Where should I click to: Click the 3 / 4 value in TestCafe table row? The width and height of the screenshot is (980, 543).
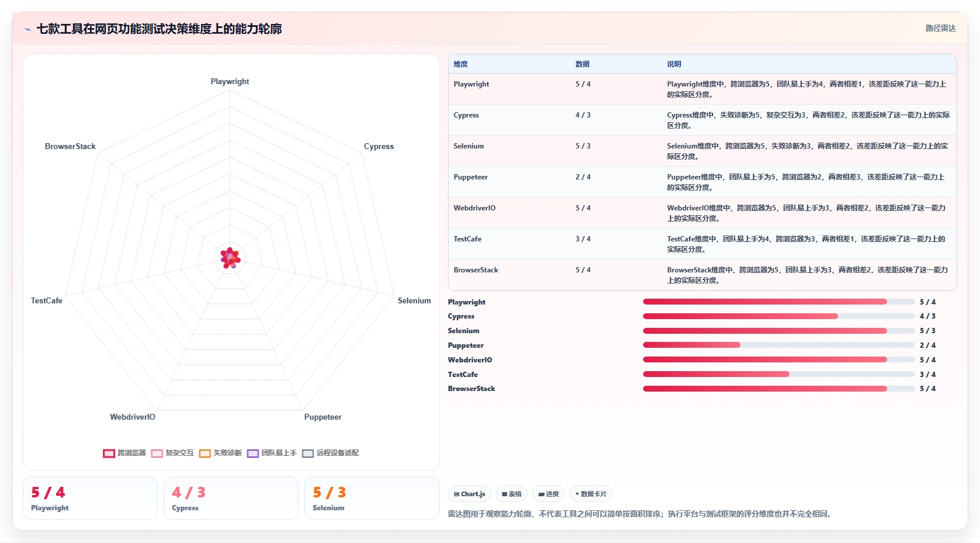click(x=583, y=239)
